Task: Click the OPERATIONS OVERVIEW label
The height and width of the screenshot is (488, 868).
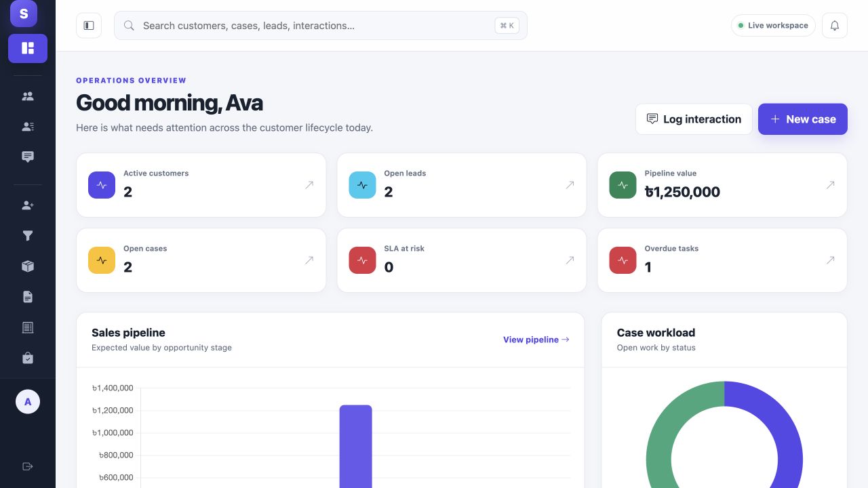Action: tap(131, 80)
